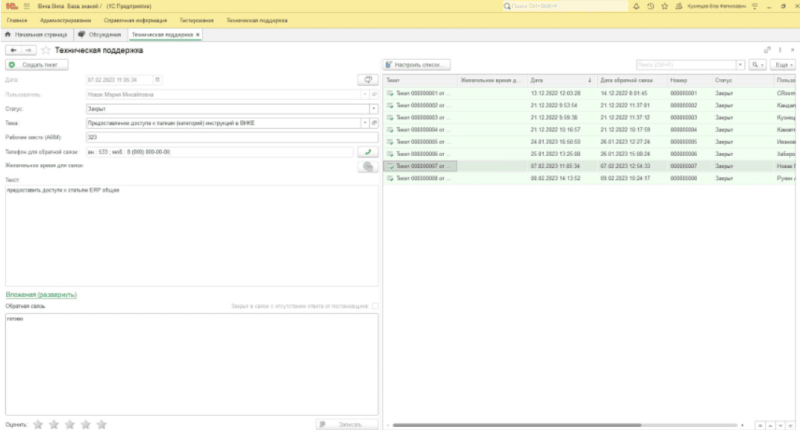This screenshot has height=430, width=800.
Task: Open the history clock icon in the top bar
Action: point(650,6)
